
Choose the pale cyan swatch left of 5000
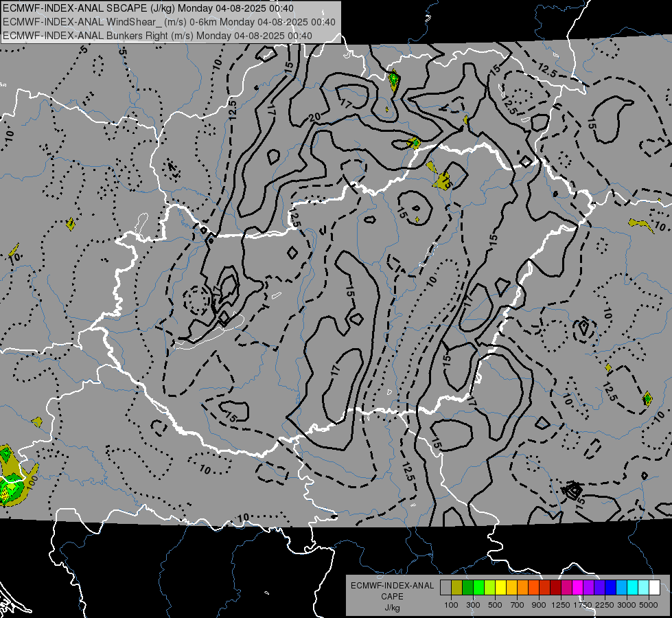click(x=644, y=588)
